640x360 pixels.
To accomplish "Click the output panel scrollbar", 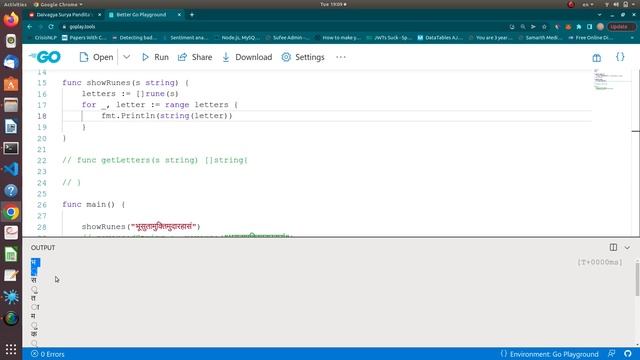I will tap(637, 279).
